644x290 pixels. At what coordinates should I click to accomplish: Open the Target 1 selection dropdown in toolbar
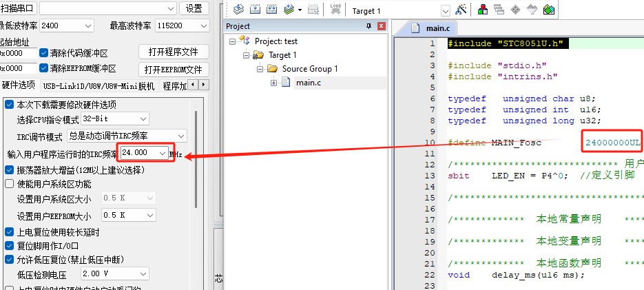pos(445,11)
